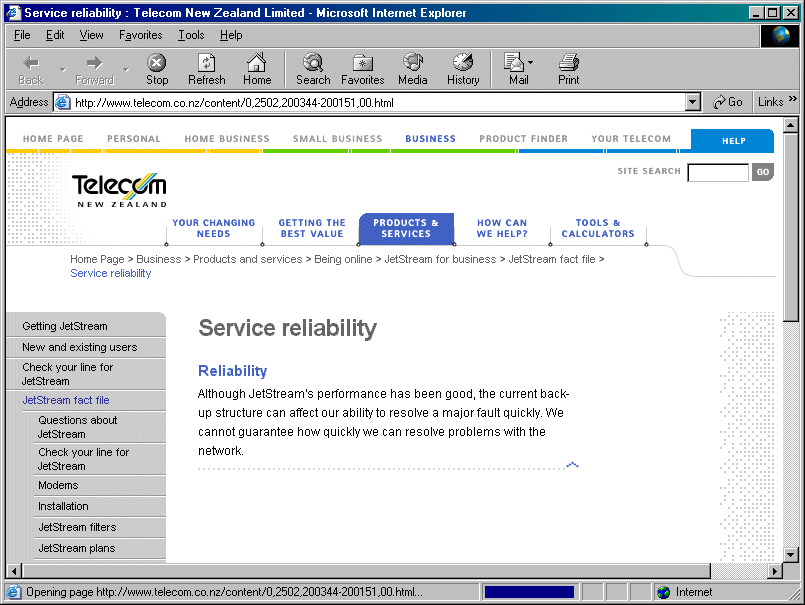Click the site search GO button
Viewport: 805px width, 605px height.
(x=763, y=172)
